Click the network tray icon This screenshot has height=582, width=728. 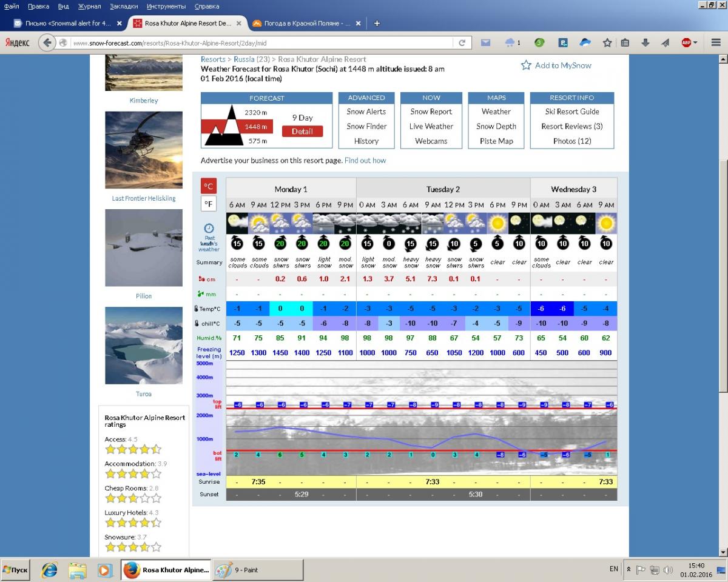point(654,570)
